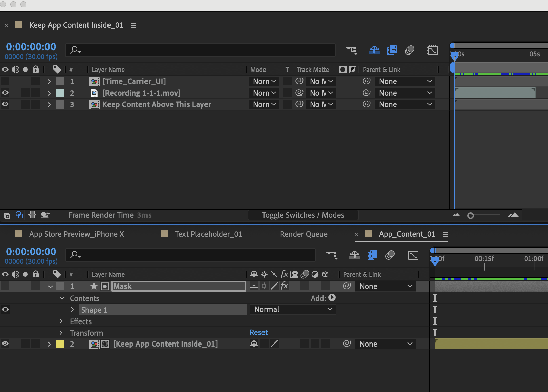Open Parent & Link dropdown for Time_Carrier_UI
Image resolution: width=548 pixels, height=392 pixels.
(x=405, y=81)
